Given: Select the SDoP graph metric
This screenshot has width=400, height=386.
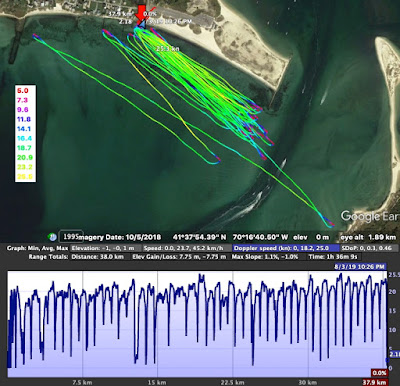Looking at the screenshot, I should click(x=369, y=248).
